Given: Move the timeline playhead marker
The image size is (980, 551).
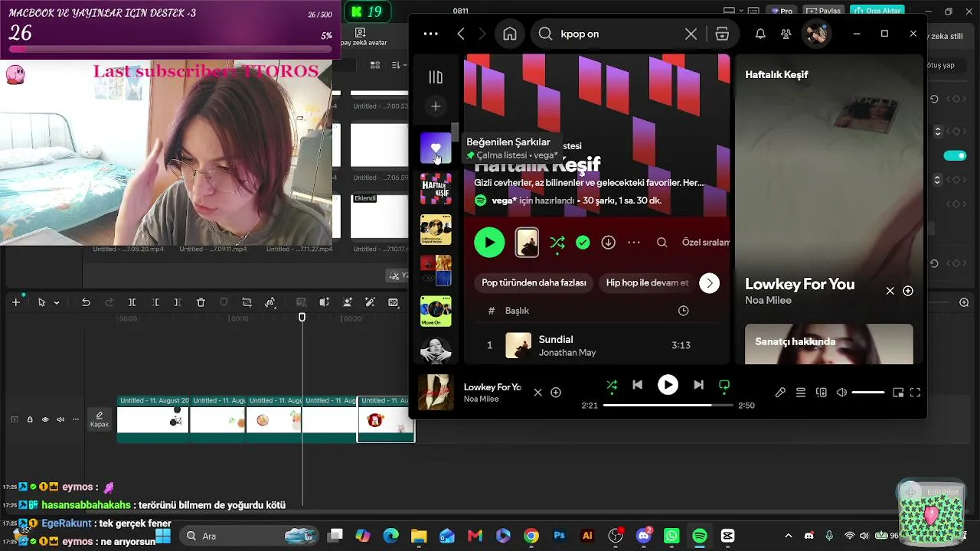Looking at the screenshot, I should [x=302, y=317].
